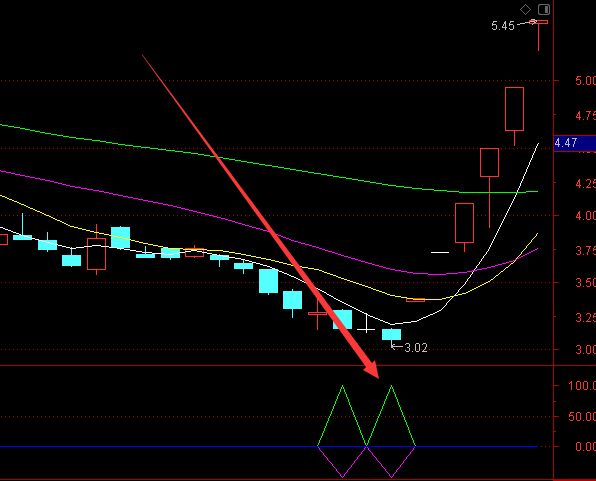This screenshot has width=596, height=481.
Task: Click the 3.02 low price label
Action: (416, 348)
